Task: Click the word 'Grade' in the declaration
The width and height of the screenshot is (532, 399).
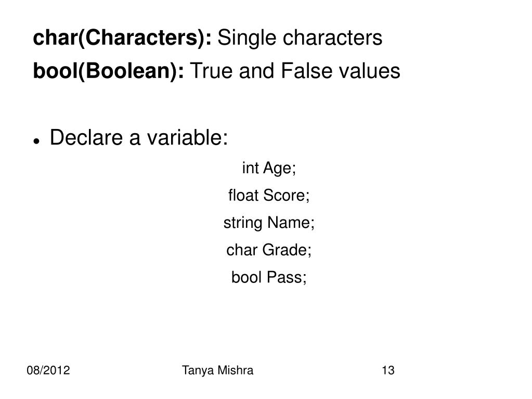Action: [284, 250]
